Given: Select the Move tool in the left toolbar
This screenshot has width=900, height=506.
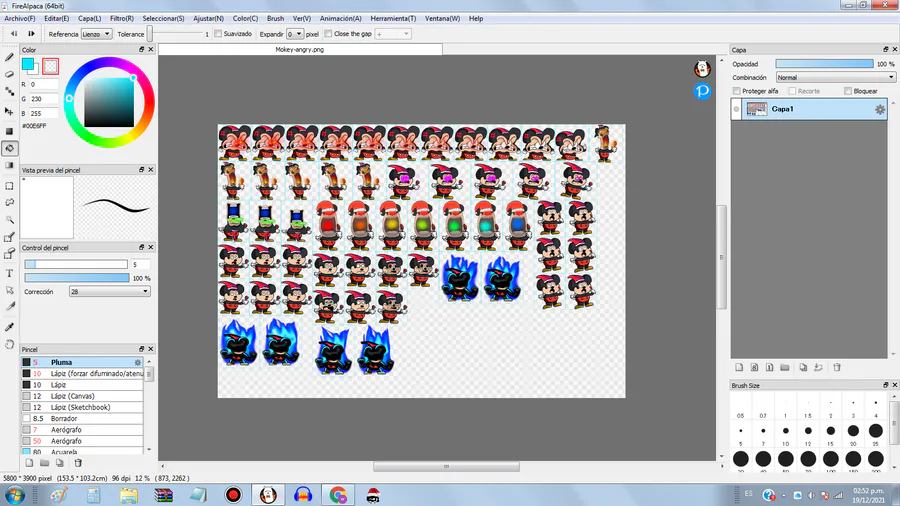Looking at the screenshot, I should 9,111.
